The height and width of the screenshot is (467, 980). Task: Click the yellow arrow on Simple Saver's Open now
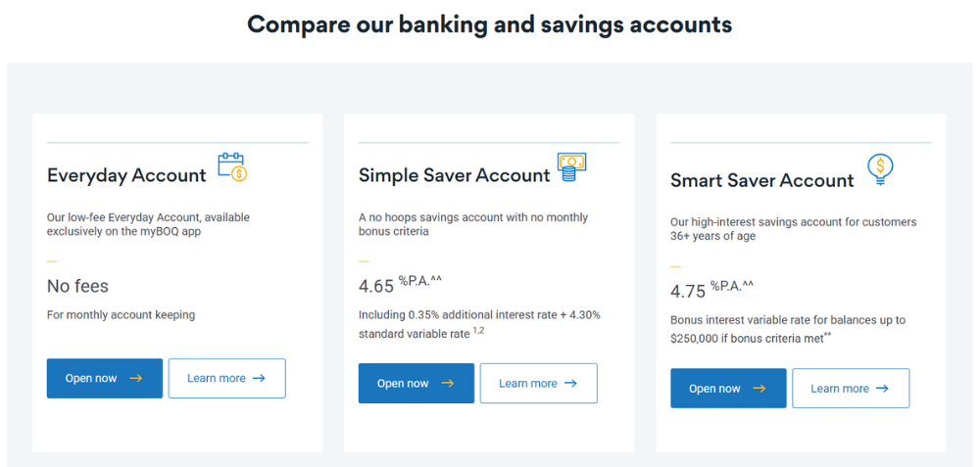pos(447,384)
